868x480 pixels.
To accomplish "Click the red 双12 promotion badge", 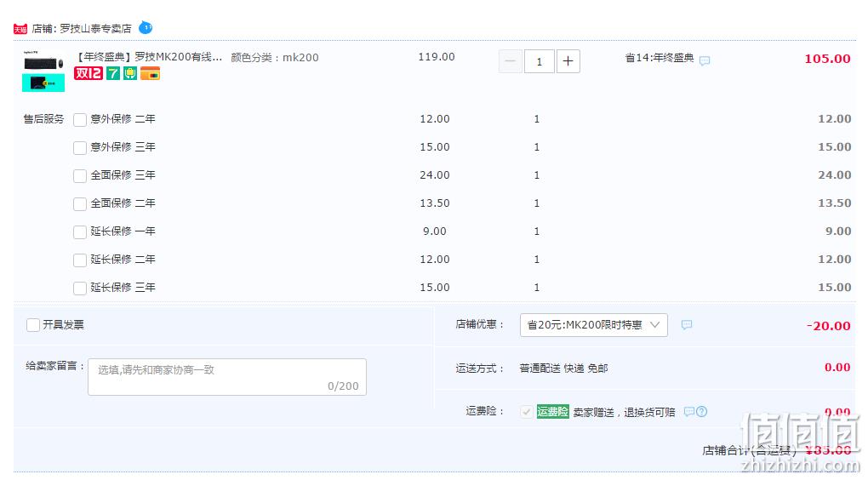I will [89, 73].
